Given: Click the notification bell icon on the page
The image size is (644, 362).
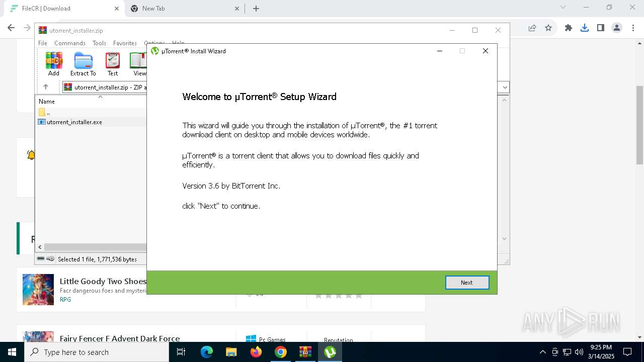Looking at the screenshot, I should tap(31, 155).
